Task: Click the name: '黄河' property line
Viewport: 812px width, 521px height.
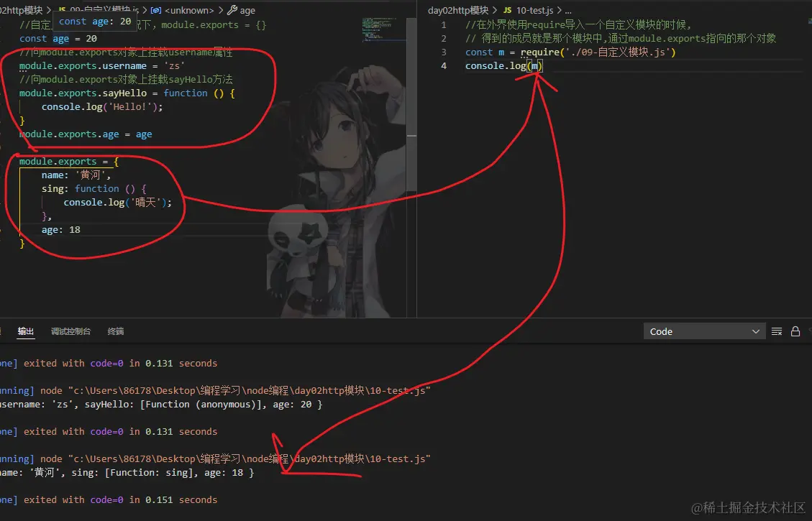Action: pos(76,175)
